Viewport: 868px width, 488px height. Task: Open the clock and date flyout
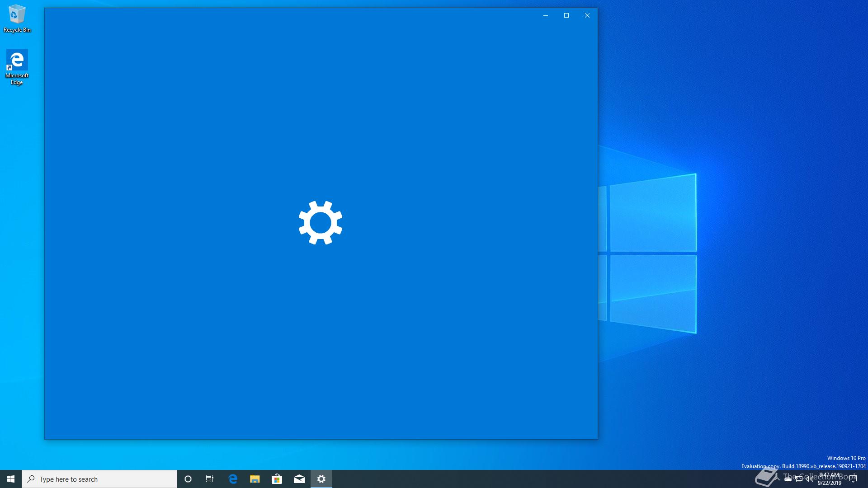[x=829, y=479]
